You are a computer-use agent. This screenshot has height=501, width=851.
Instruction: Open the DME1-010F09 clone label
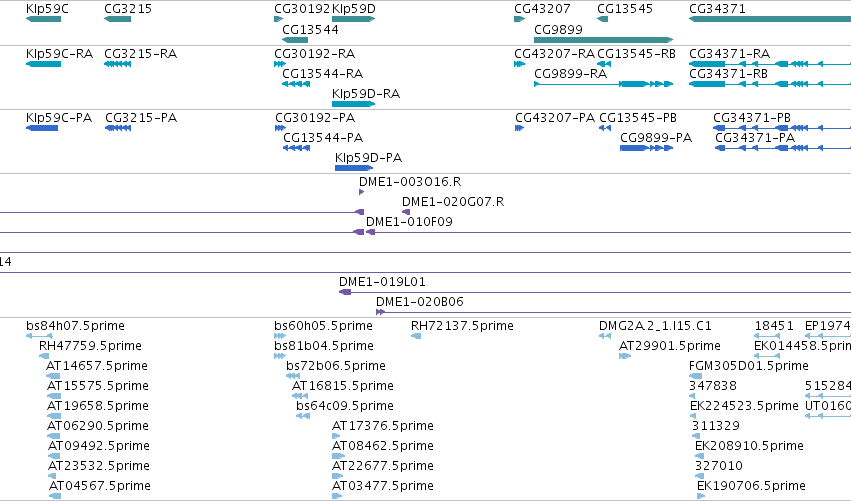click(409, 221)
